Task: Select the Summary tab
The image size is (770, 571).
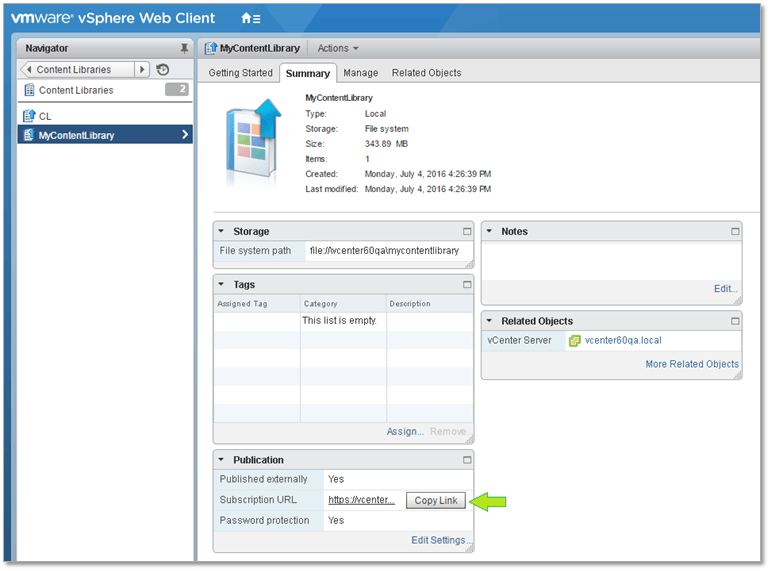Action: point(308,73)
